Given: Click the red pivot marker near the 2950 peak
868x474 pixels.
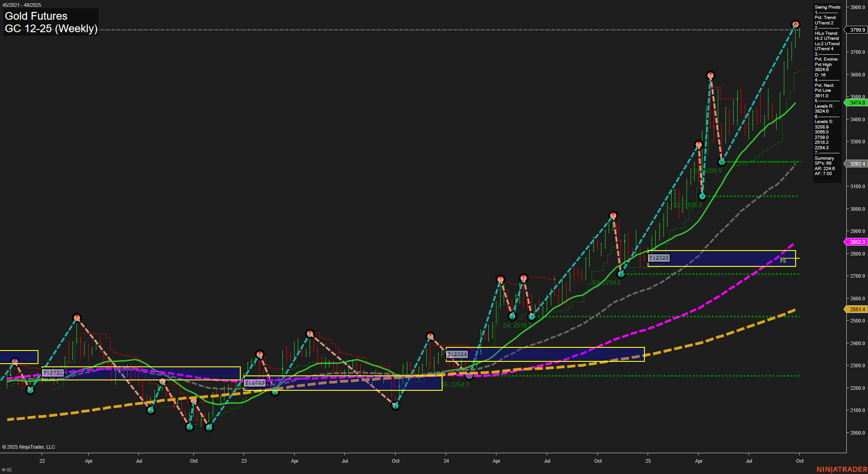Looking at the screenshot, I should click(613, 216).
